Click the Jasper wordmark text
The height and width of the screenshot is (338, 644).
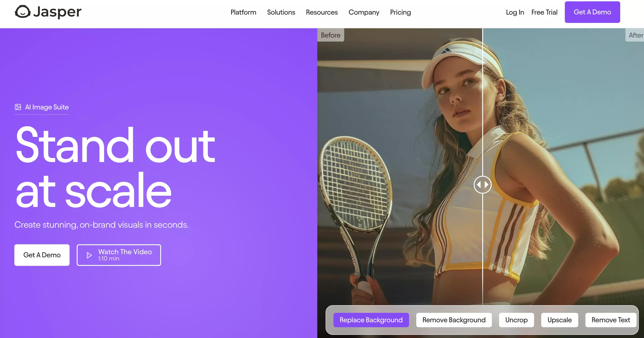(x=57, y=12)
